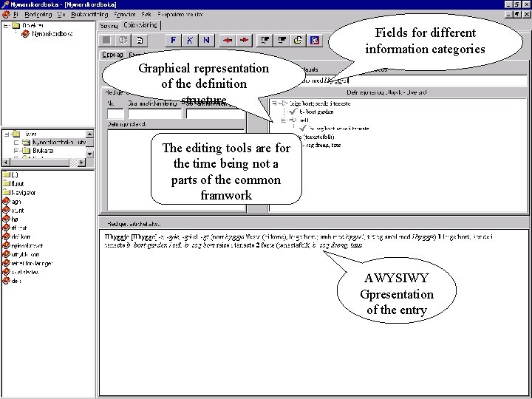Click the gray square stop button in toolbar
The width and height of the screenshot is (532, 399).
pos(106,40)
